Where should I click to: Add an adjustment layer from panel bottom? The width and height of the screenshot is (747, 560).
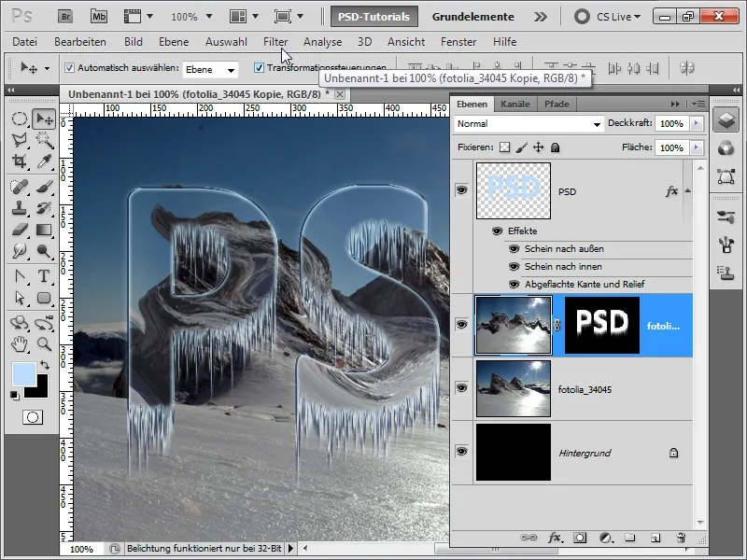(x=605, y=538)
